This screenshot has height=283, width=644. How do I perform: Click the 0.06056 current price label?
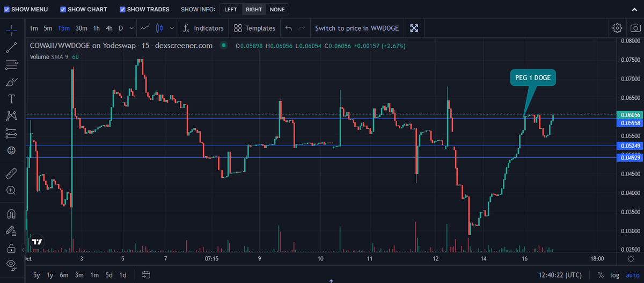point(629,115)
